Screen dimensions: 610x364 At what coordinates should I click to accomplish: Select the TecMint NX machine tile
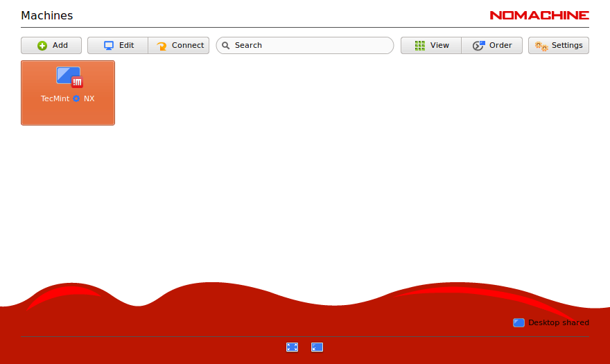click(68, 93)
